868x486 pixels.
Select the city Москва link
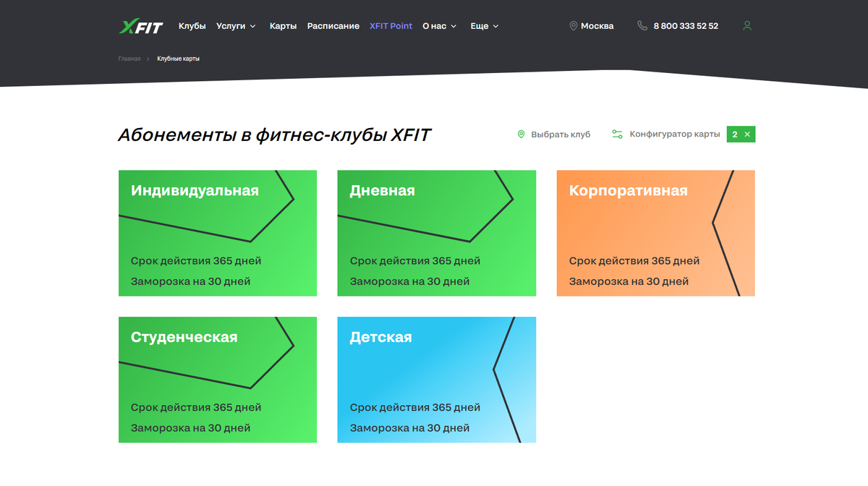597,26
